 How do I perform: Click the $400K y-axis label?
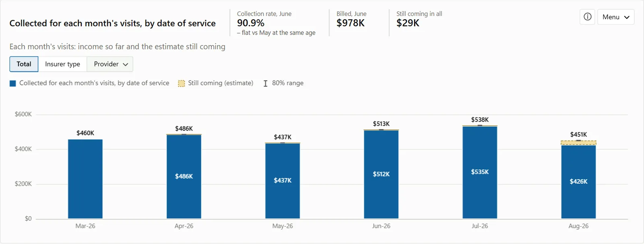pos(23,149)
